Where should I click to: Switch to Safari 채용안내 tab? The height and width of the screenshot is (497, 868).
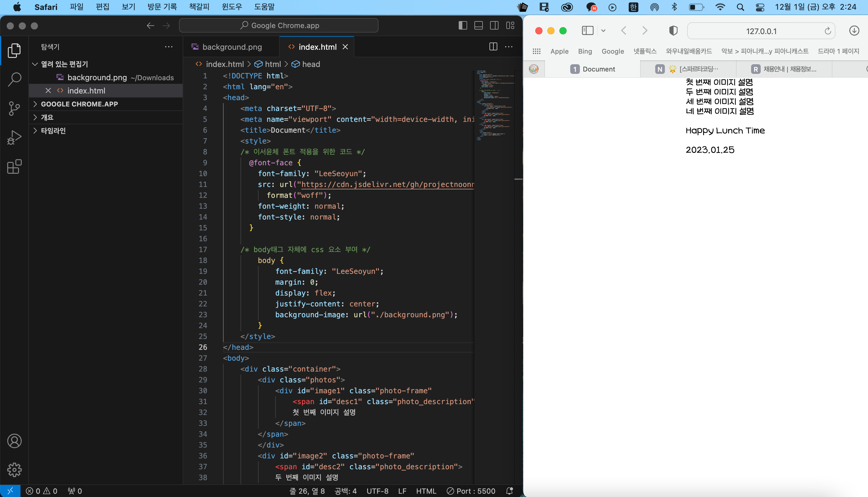[x=784, y=69]
